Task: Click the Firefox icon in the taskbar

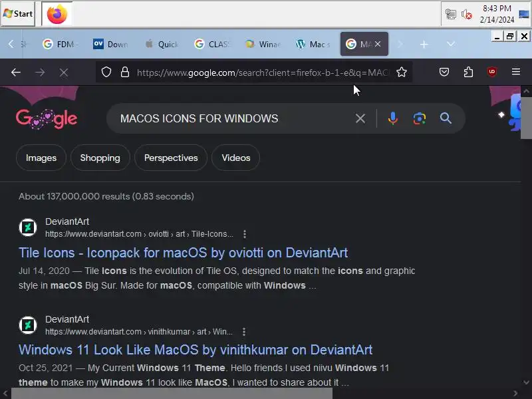Action: [x=57, y=14]
